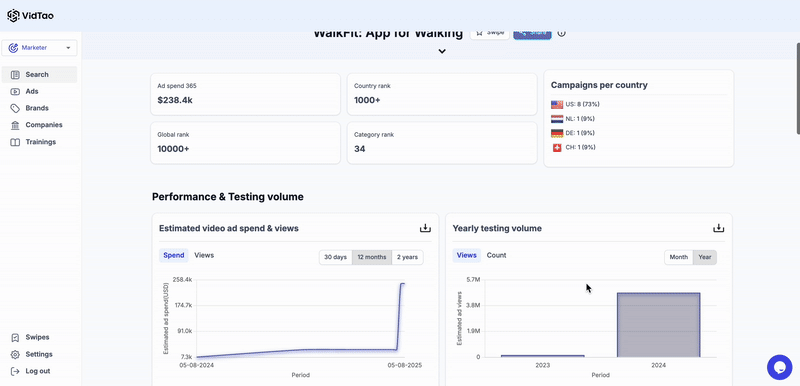The image size is (800, 386).
Task: Open the chat support bubble
Action: tap(780, 367)
